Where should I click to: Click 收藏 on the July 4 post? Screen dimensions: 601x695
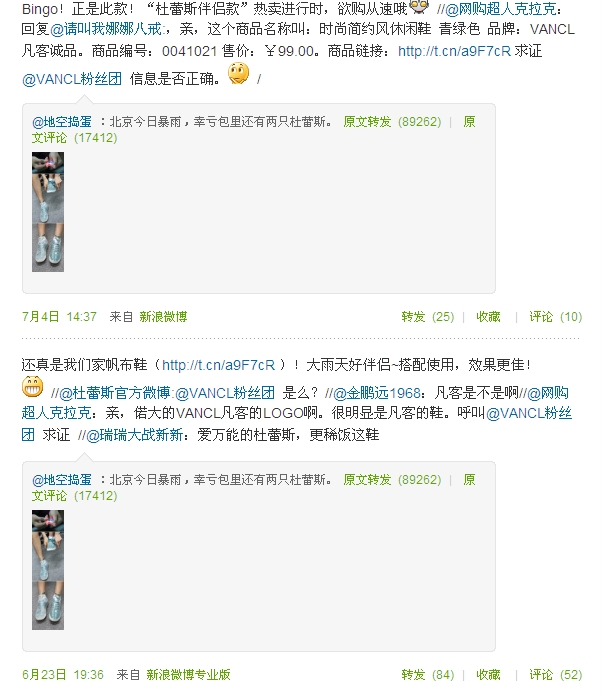[488, 317]
